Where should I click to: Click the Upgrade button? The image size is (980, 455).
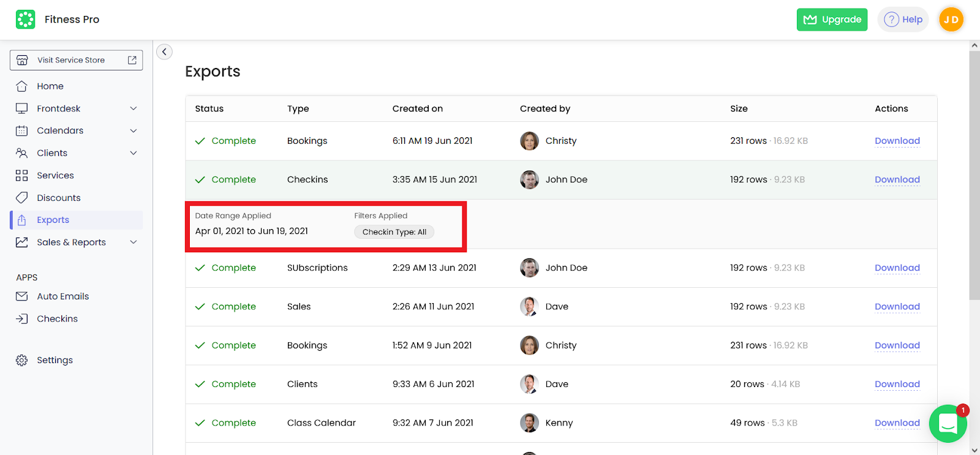[832, 20]
